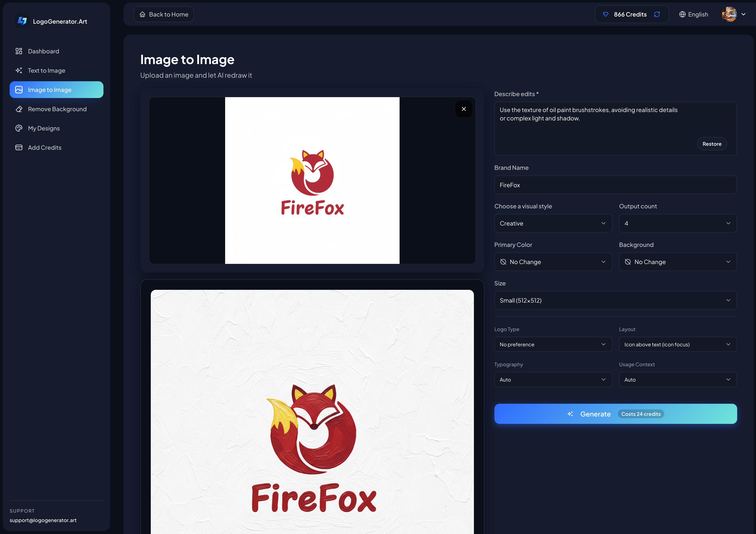Open the Background color No Change picker
The image size is (756, 534).
click(x=677, y=262)
